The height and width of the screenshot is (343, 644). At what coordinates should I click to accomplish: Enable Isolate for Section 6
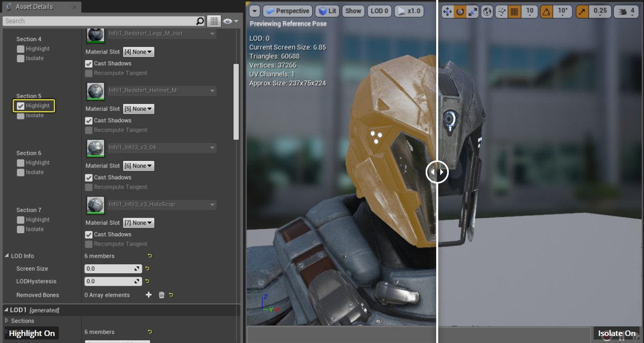(21, 173)
